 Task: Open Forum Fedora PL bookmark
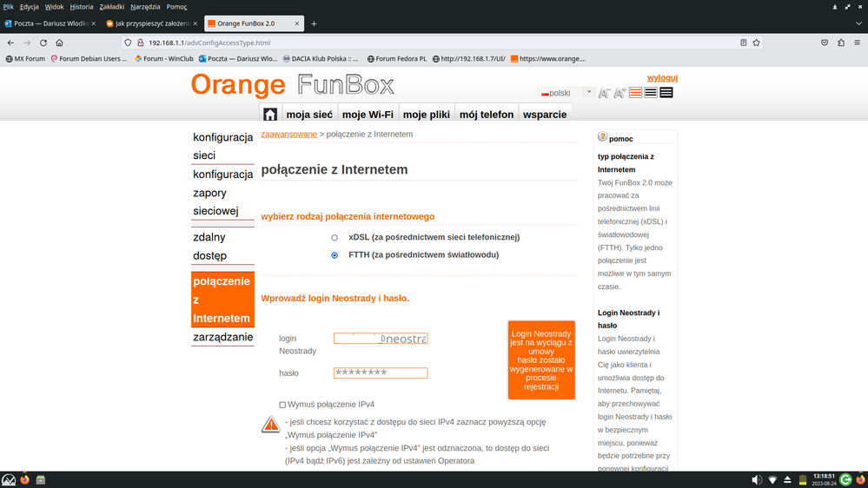coord(397,59)
